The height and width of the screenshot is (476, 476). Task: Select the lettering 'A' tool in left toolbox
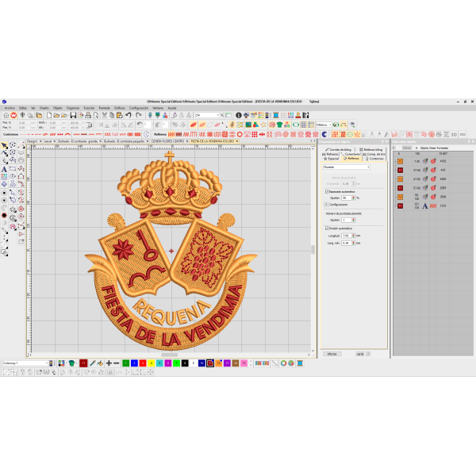coord(4,169)
